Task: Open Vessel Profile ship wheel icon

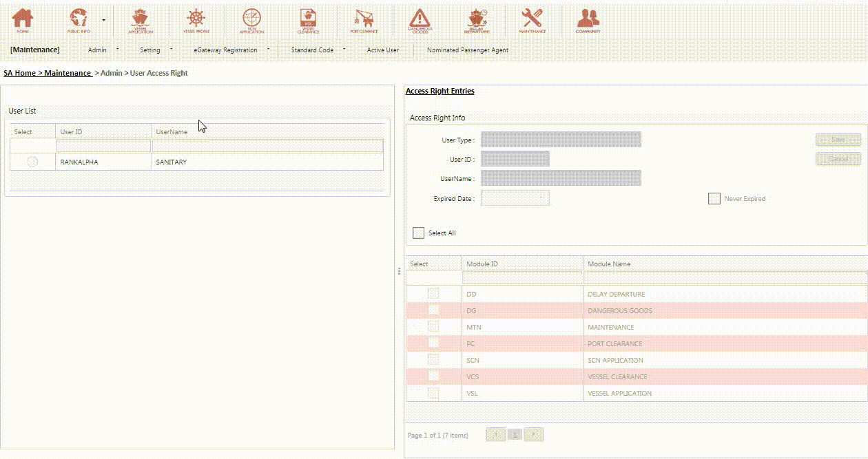Action: 196,20
